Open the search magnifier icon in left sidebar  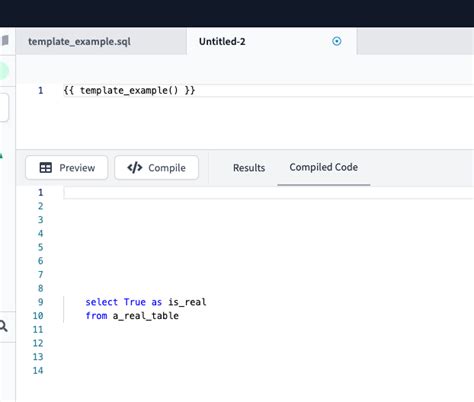click(3, 326)
